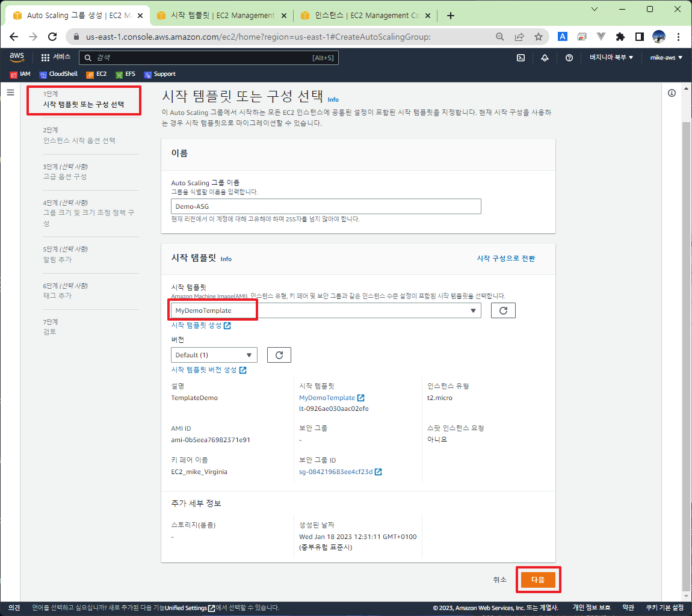Screen dimensions: 692x616
Task: Open 약관 footer link
Action: 628,608
